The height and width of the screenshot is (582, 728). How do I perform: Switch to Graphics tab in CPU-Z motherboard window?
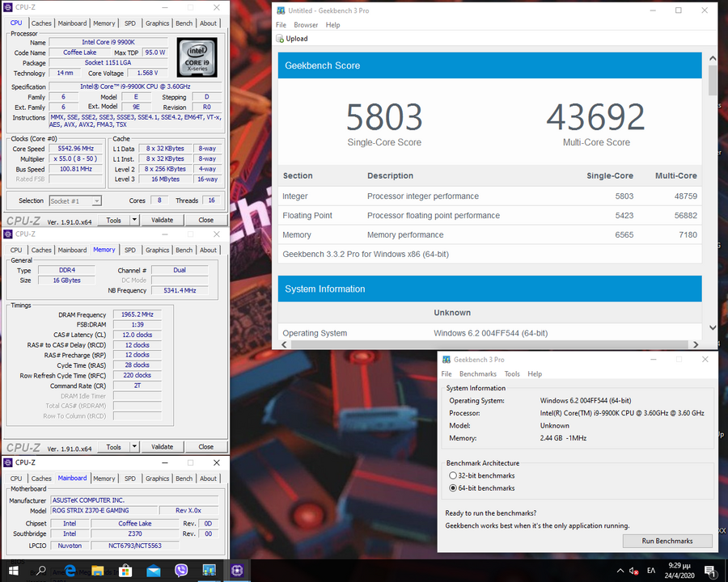click(158, 479)
